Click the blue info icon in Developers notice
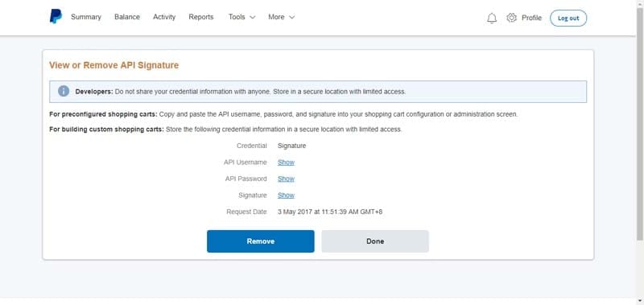The width and height of the screenshot is (644, 305). pyautogui.click(x=64, y=91)
